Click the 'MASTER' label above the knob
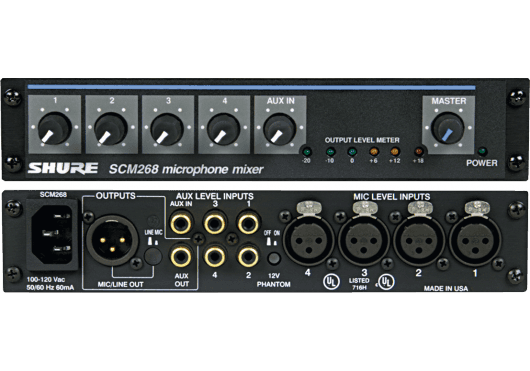The width and height of the screenshot is (530, 371). click(x=449, y=101)
